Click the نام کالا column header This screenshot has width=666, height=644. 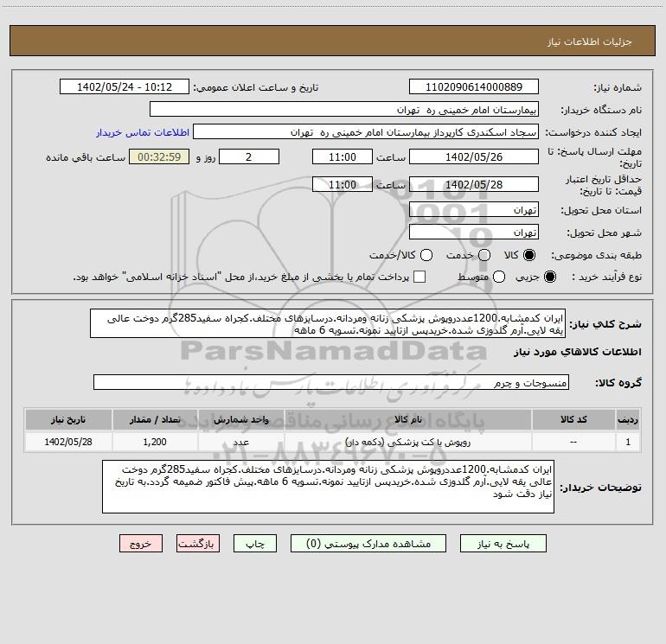pos(408,419)
